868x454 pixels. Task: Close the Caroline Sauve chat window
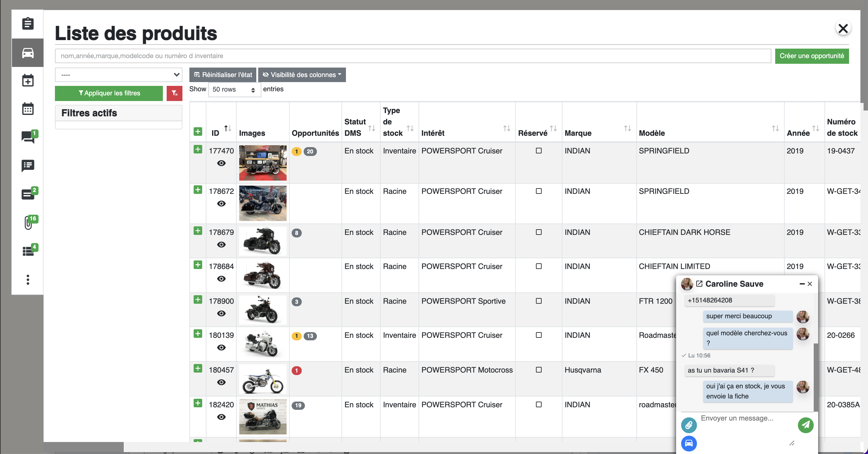tap(810, 284)
